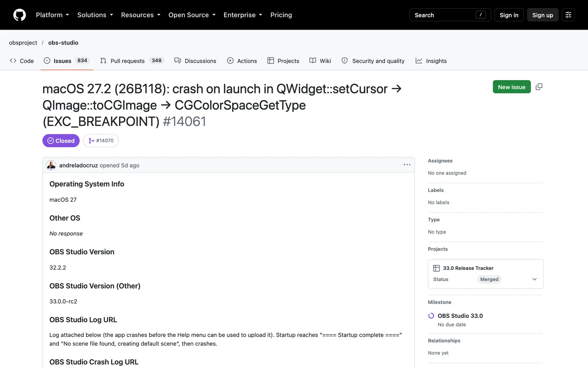Select the '33.0.0-rc2' version text
The width and height of the screenshot is (588, 368).
tap(63, 301)
